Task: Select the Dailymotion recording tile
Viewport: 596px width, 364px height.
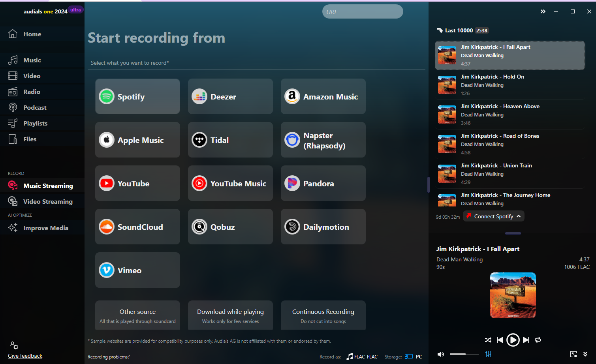Action: 323,227
